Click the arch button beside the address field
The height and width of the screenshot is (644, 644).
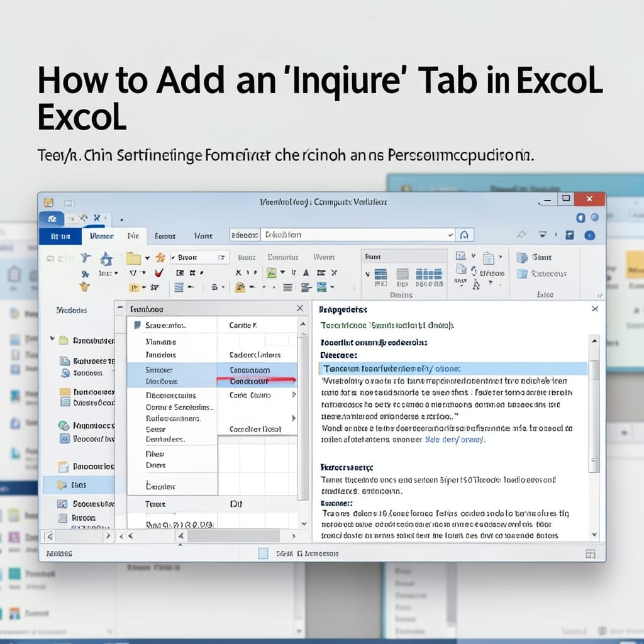pyautogui.click(x=464, y=235)
